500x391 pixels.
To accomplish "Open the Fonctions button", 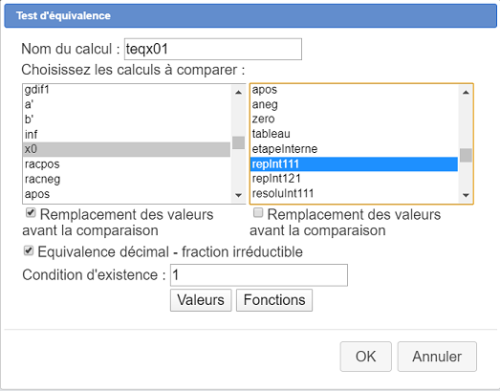I will coord(274,300).
